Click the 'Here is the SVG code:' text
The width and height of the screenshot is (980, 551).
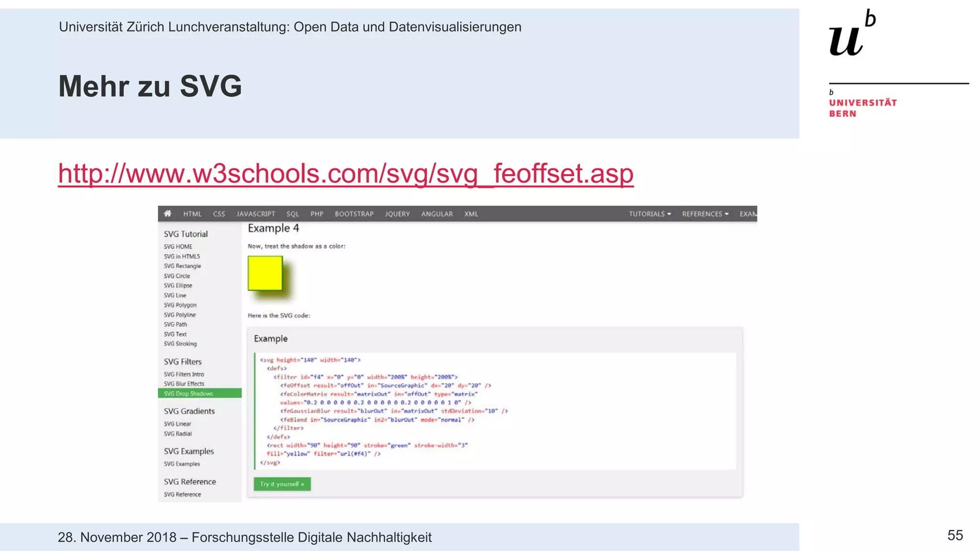(279, 316)
